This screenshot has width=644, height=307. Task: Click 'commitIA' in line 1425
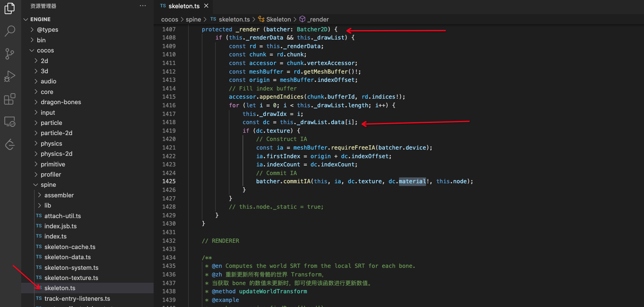(297, 181)
